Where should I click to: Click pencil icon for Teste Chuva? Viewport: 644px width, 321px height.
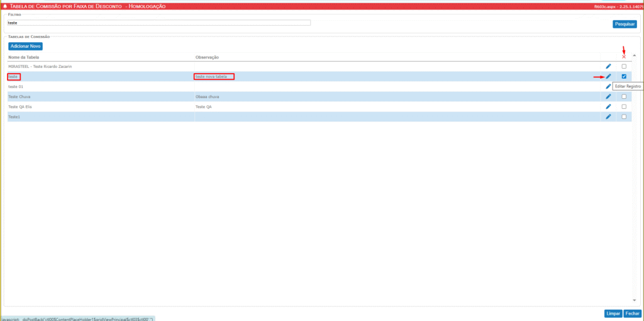coord(608,96)
